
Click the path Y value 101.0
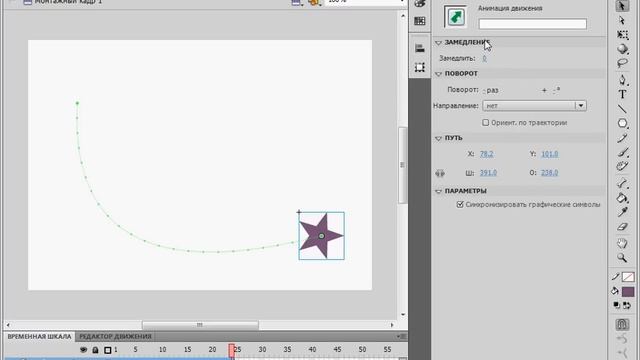coord(549,154)
